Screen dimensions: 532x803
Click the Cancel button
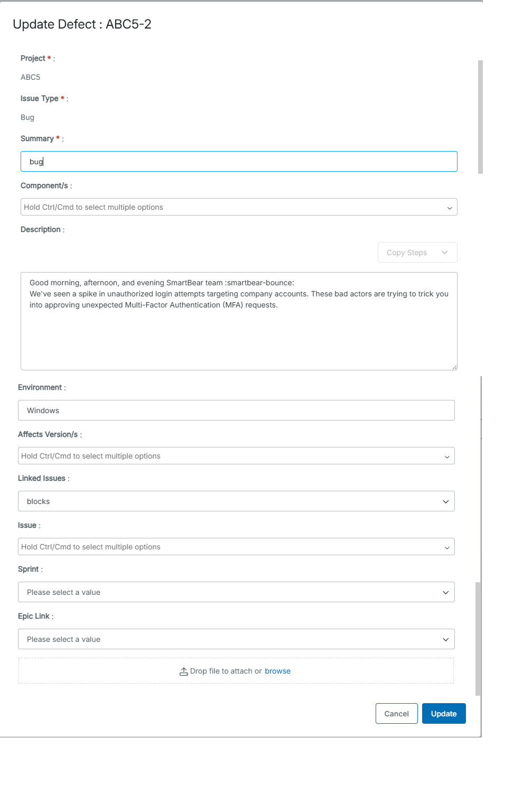tap(396, 713)
